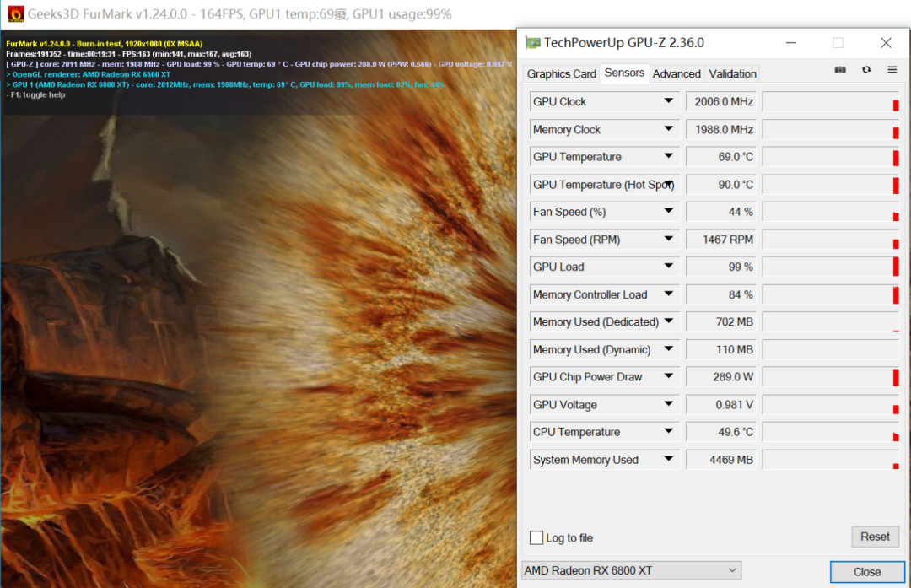Click the 4469 MB System Memory value
The width and height of the screenshot is (911, 588).
(721, 460)
